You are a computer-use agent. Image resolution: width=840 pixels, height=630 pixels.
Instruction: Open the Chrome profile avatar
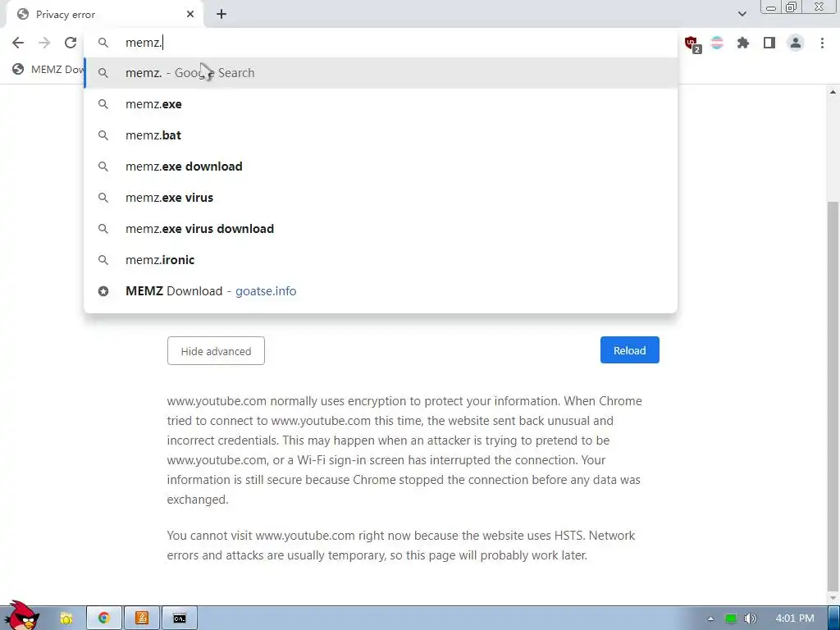click(796, 43)
